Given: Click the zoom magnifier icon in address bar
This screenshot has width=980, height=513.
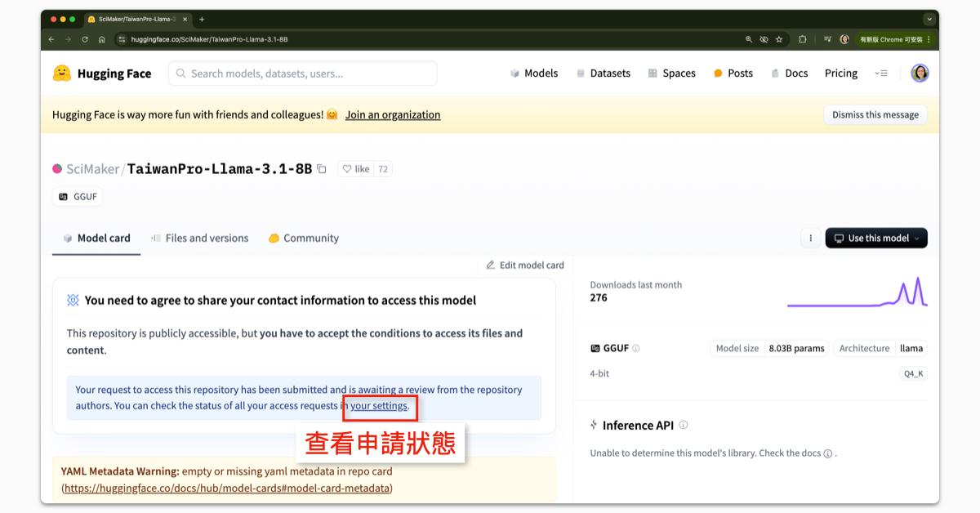Looking at the screenshot, I should point(749,39).
